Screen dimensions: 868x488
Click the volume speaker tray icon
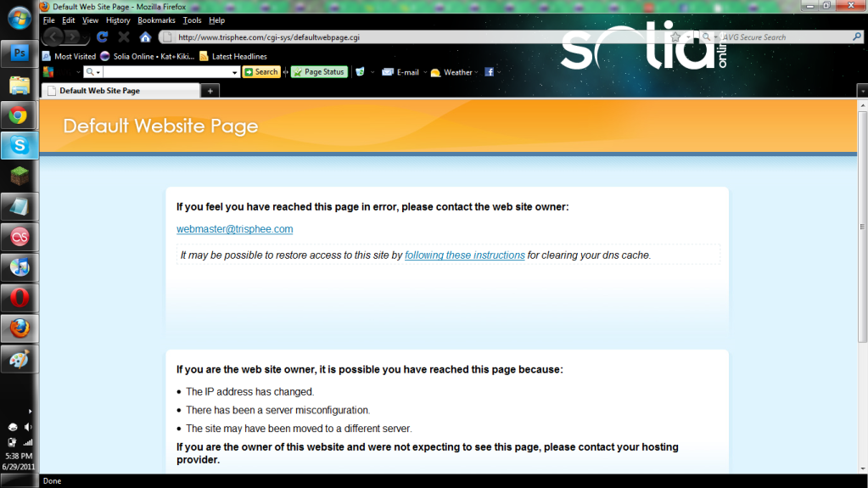point(28,427)
